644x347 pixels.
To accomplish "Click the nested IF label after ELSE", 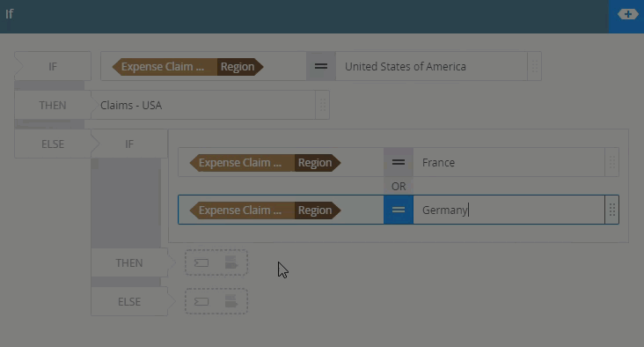I will [x=129, y=144].
